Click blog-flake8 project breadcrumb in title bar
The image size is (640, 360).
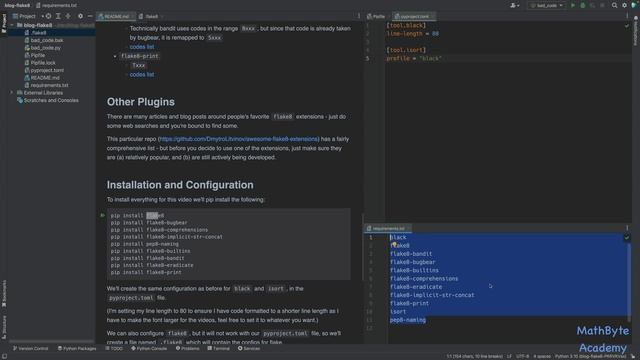tap(17, 5)
